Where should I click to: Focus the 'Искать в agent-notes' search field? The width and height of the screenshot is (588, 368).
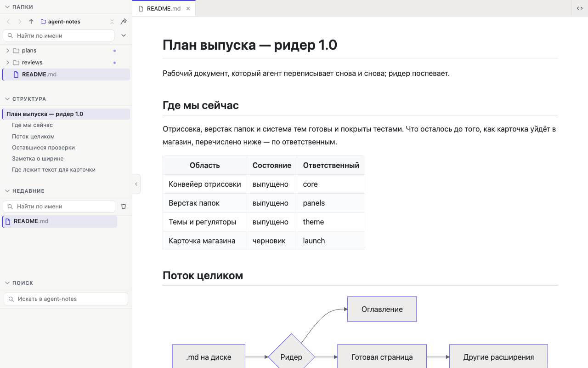click(66, 299)
